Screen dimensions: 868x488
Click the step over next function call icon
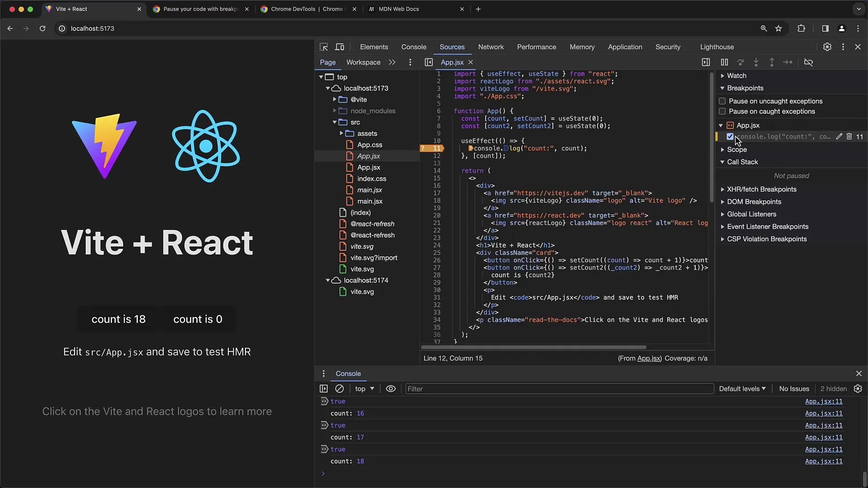tap(741, 62)
